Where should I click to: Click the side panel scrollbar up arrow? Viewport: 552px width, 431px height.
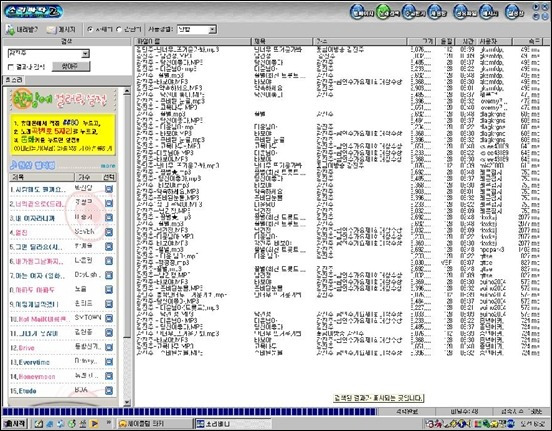[127, 92]
